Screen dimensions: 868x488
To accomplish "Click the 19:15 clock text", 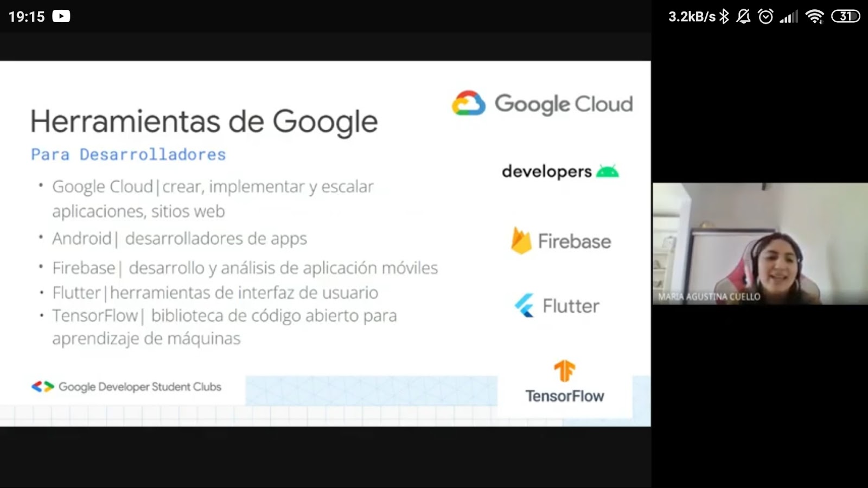I will pyautogui.click(x=27, y=17).
